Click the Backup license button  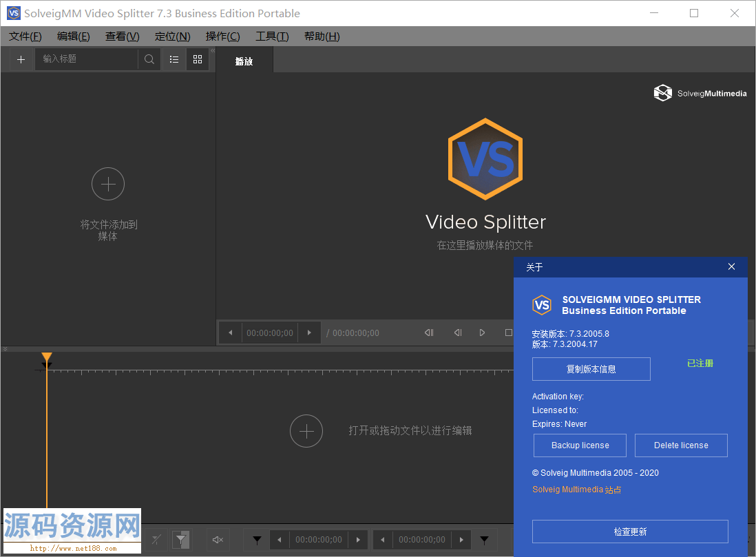coord(580,445)
